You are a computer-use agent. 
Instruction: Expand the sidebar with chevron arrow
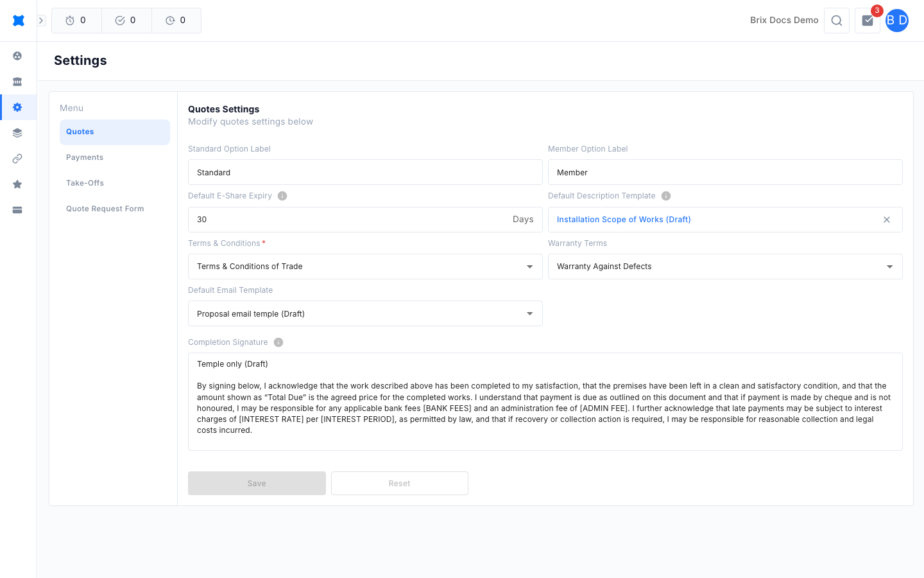coord(41,21)
